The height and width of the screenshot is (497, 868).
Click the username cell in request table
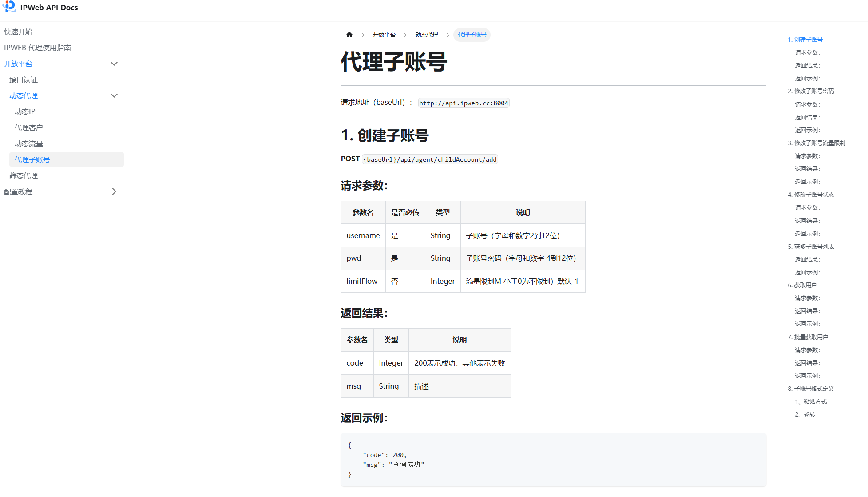click(x=363, y=235)
